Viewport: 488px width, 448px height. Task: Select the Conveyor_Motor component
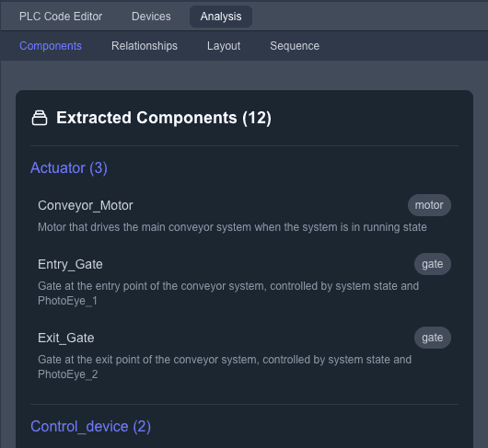(86, 205)
